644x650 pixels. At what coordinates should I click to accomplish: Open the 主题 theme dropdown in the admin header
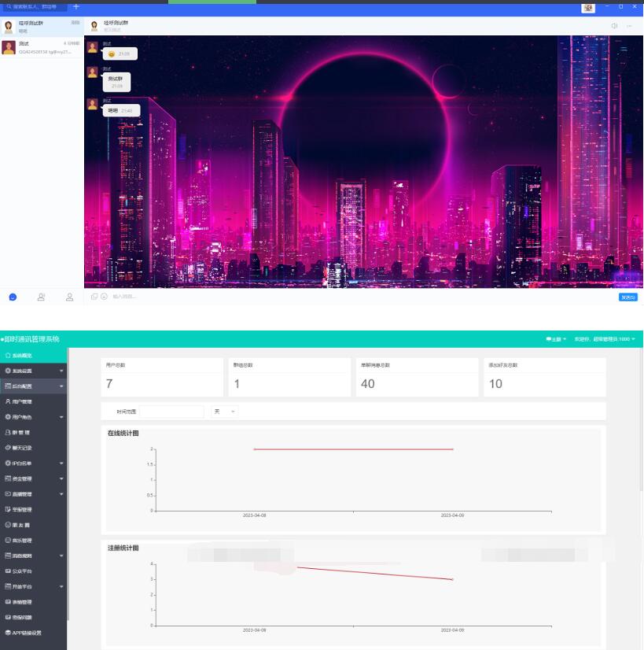[556, 339]
